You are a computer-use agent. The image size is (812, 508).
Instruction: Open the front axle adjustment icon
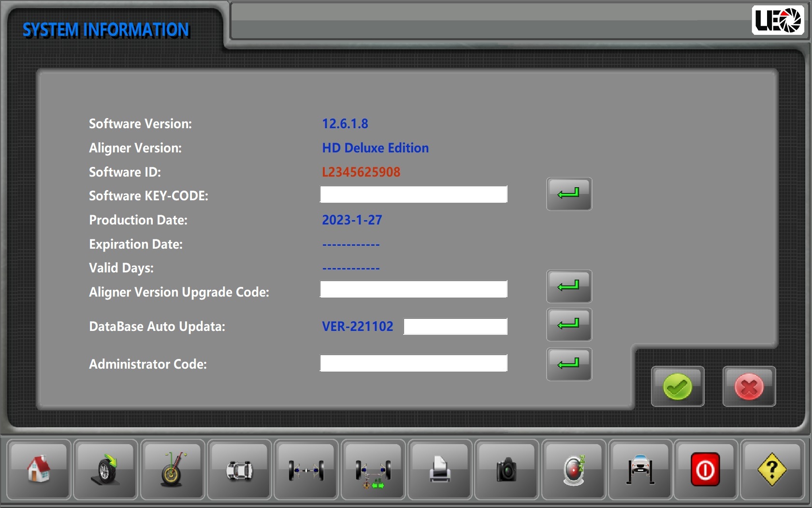(x=373, y=470)
